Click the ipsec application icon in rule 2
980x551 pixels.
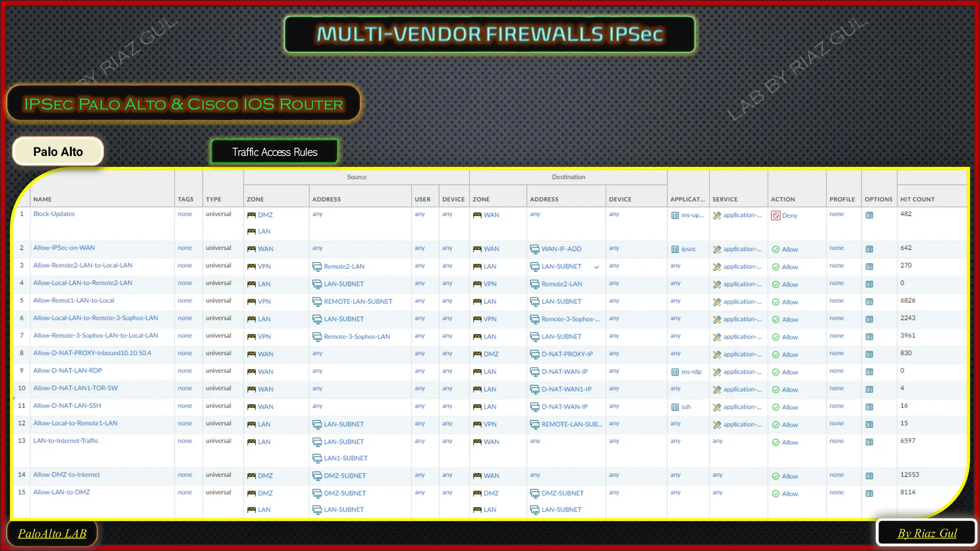675,249
